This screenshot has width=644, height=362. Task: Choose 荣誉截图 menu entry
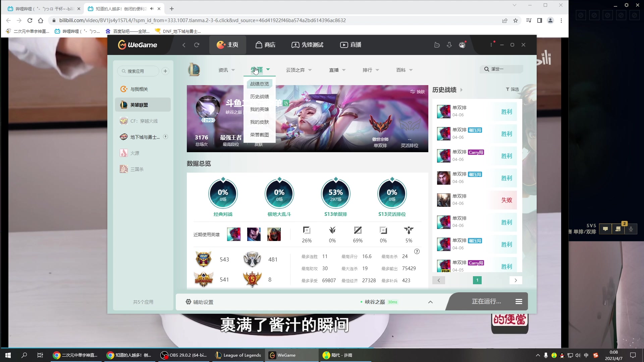260,135
